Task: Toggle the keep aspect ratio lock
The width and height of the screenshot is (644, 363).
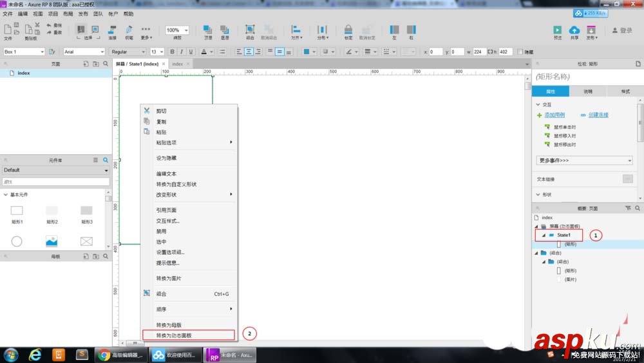Action: pos(490,52)
